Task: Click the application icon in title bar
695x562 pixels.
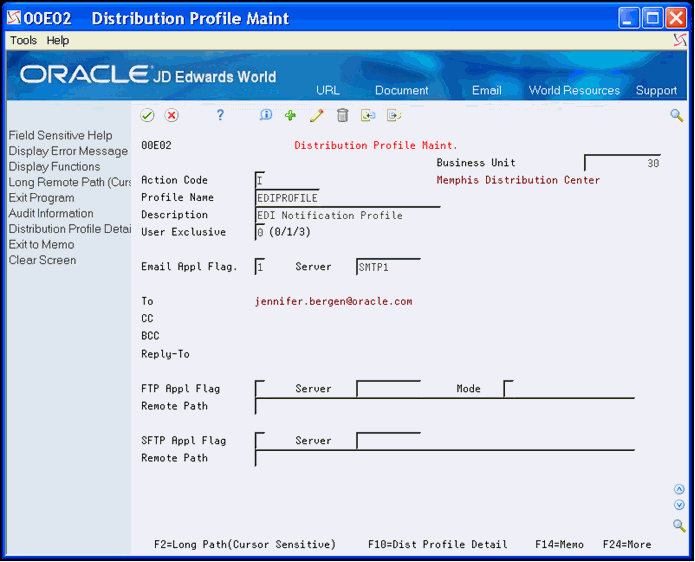Action: [14, 18]
